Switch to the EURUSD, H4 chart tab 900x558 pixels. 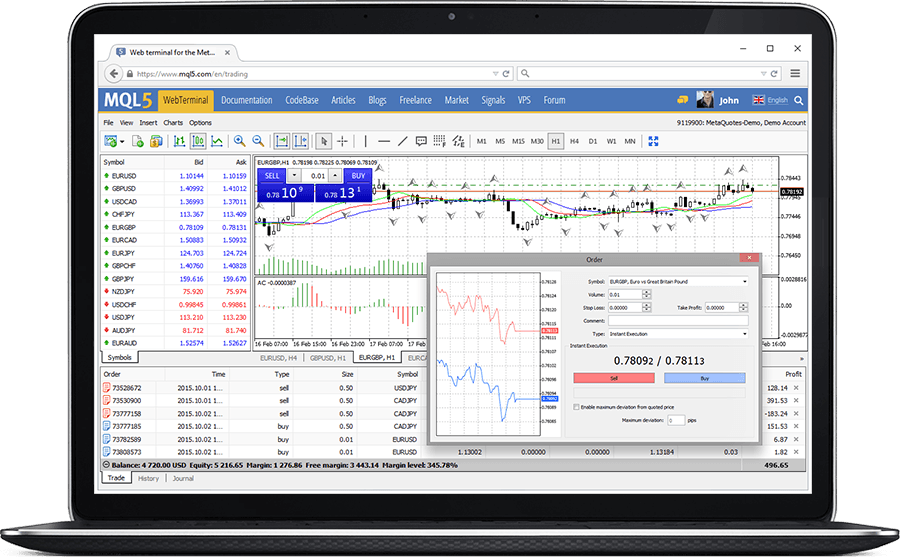click(278, 358)
